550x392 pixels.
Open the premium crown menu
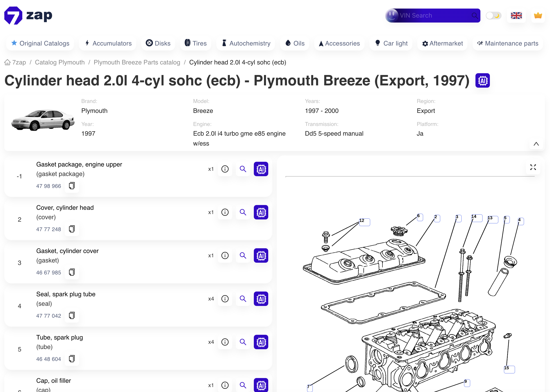(x=538, y=16)
